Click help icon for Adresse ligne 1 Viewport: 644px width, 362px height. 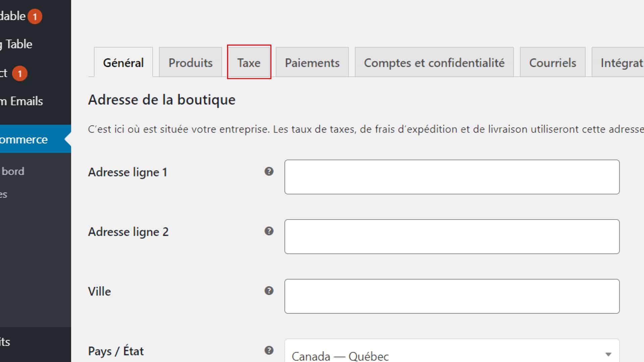tap(269, 172)
